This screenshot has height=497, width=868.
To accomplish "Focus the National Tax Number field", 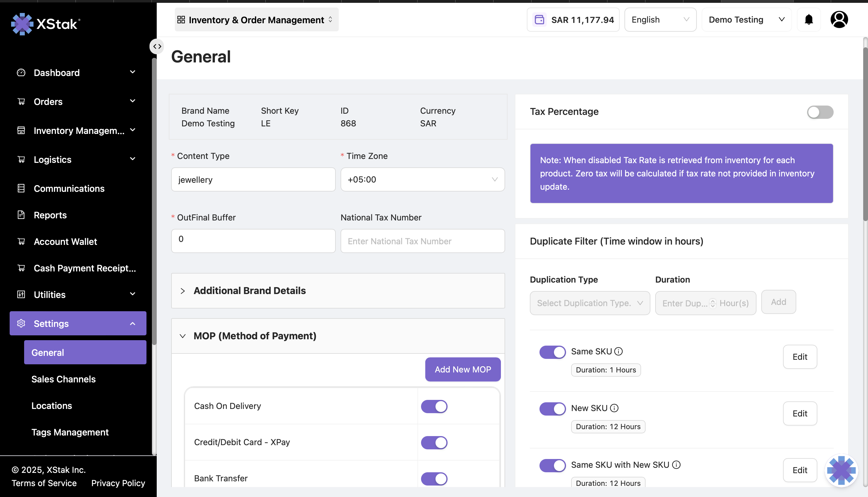I will coord(422,241).
